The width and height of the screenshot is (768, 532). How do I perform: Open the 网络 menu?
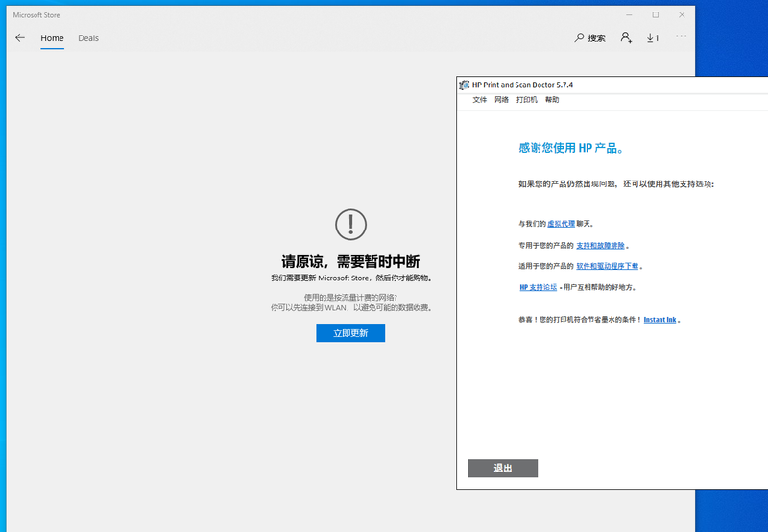[x=502, y=100]
